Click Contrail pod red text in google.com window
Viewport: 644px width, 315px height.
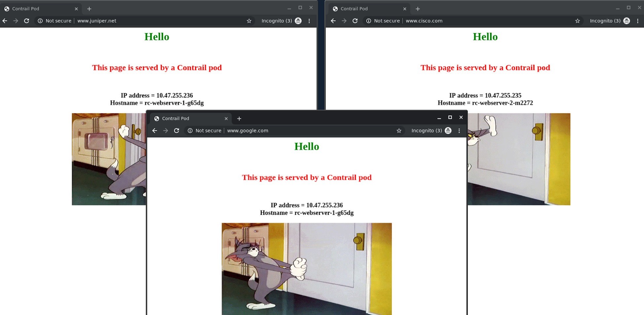(307, 177)
